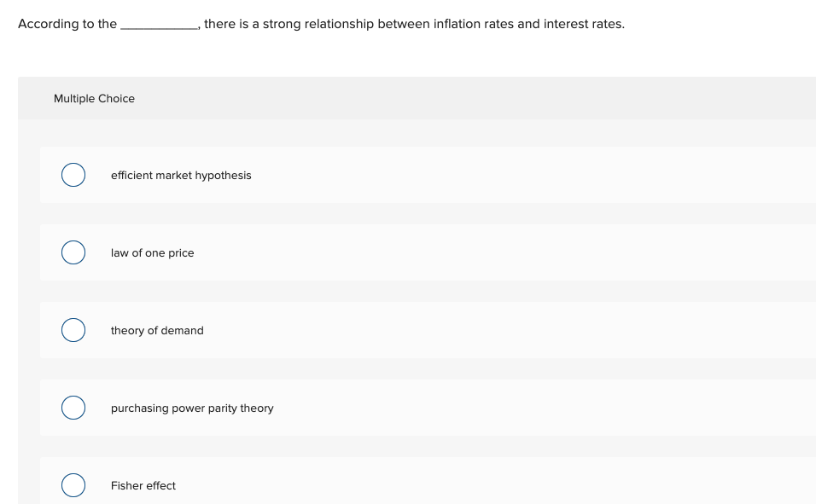This screenshot has height=504, width=816.
Task: Click the purchasing power parity theory answer text
Action: click(192, 408)
